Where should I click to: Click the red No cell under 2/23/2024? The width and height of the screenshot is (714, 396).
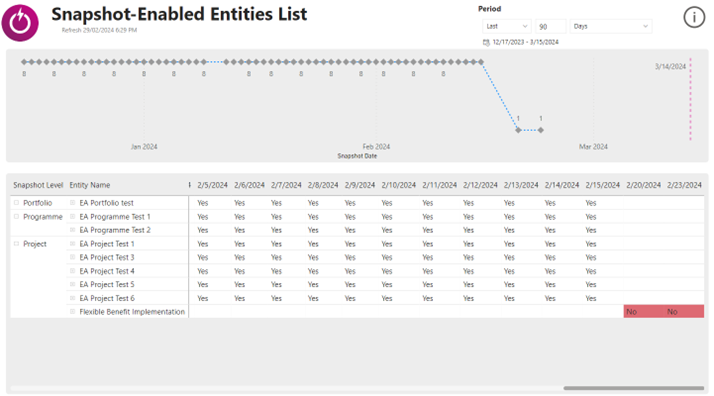(x=684, y=312)
